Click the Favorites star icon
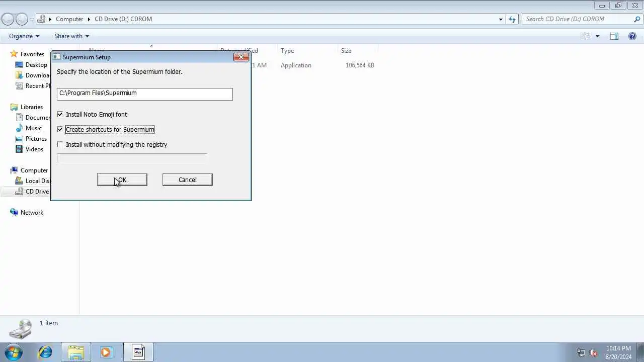The height and width of the screenshot is (362, 644). (14, 54)
